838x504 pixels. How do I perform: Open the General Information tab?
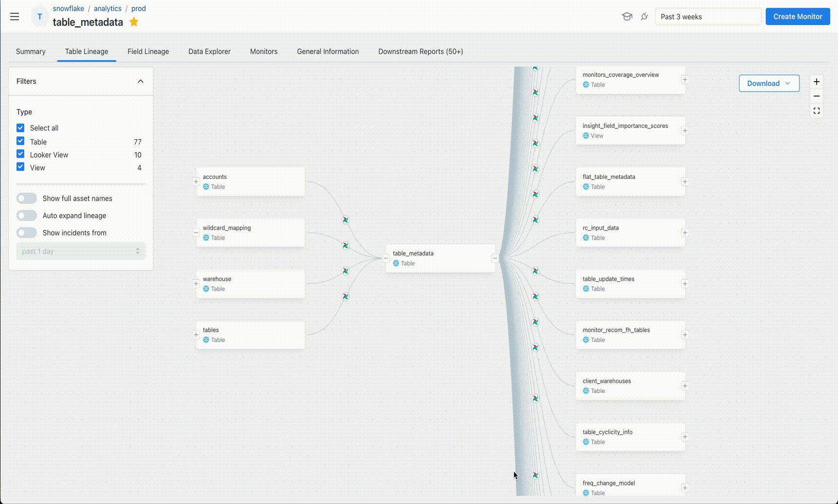(328, 52)
